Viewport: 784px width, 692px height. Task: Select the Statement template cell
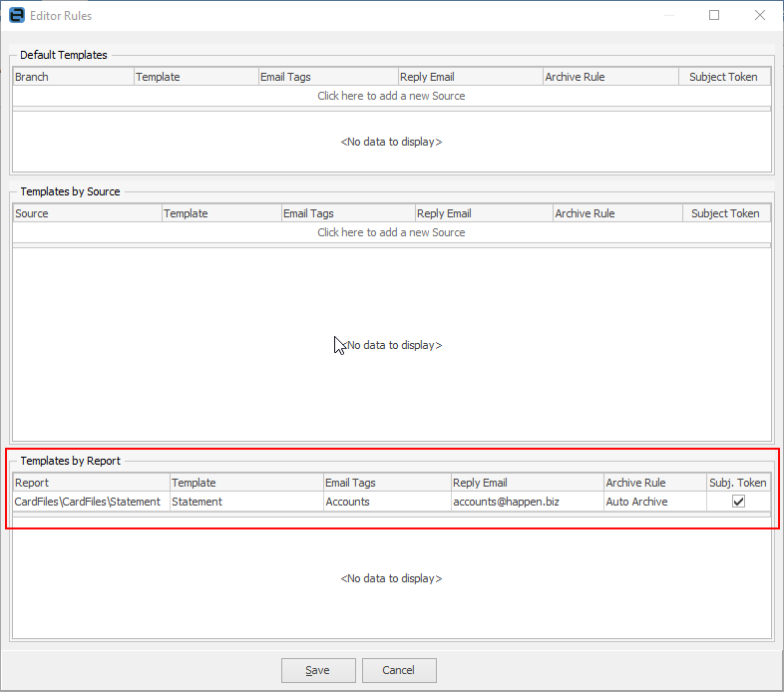pyautogui.click(x=247, y=502)
